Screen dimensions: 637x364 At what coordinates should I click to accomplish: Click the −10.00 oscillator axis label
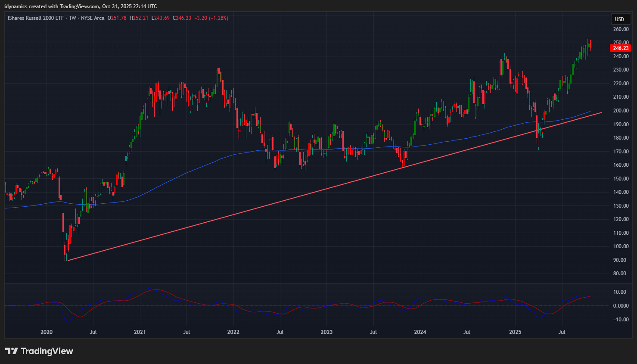point(620,320)
